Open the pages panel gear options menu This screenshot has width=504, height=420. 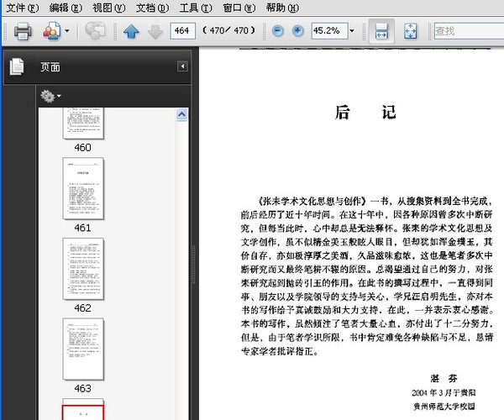[50, 96]
